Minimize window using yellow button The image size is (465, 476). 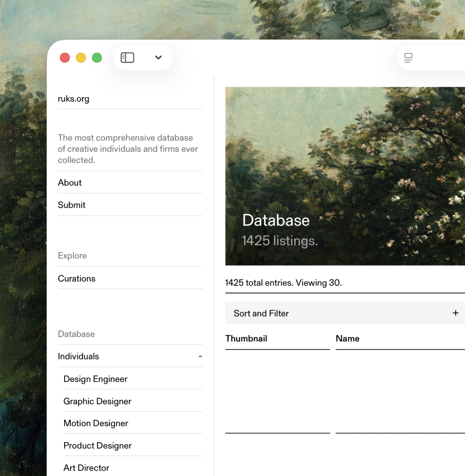(81, 57)
